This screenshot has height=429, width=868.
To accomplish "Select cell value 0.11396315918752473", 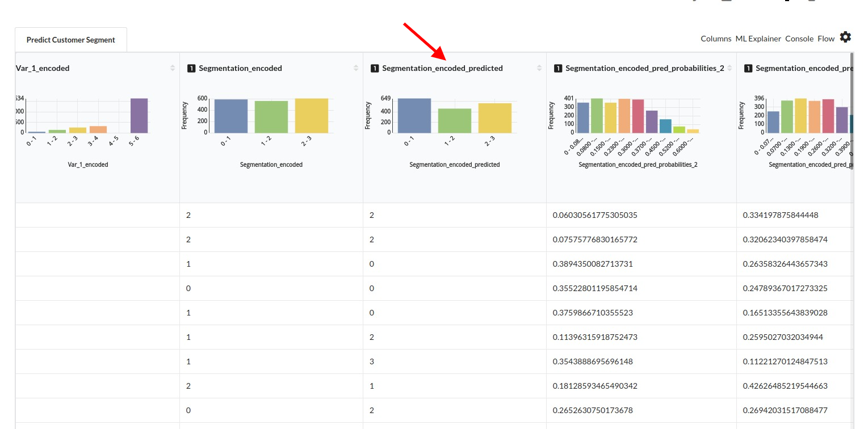I will 595,337.
